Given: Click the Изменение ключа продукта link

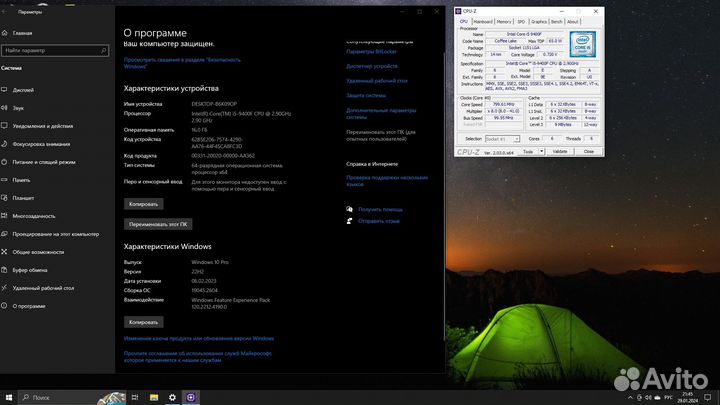Looking at the screenshot, I should (199, 338).
